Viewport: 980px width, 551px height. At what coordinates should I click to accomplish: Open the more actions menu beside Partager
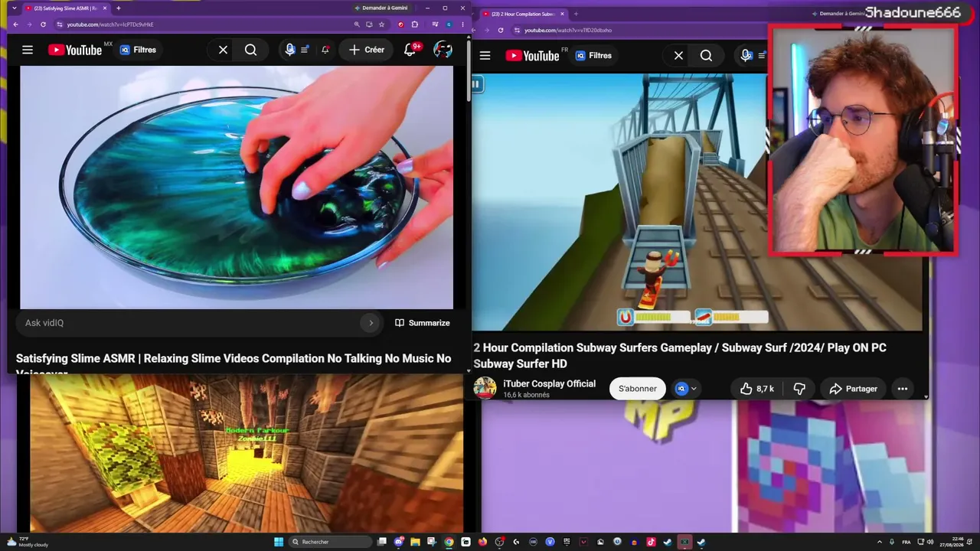click(903, 389)
